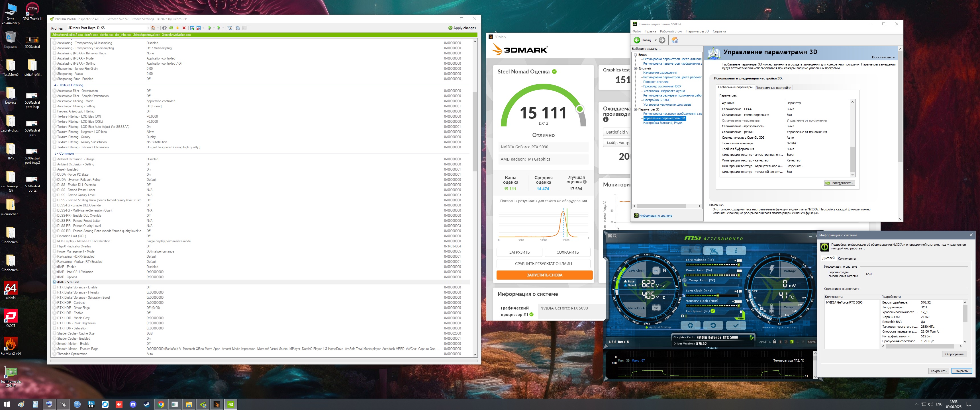This screenshot has width=980, height=410.
Task: Open the Battlefield V game dropdown in 3DMark
Action: pos(617,132)
